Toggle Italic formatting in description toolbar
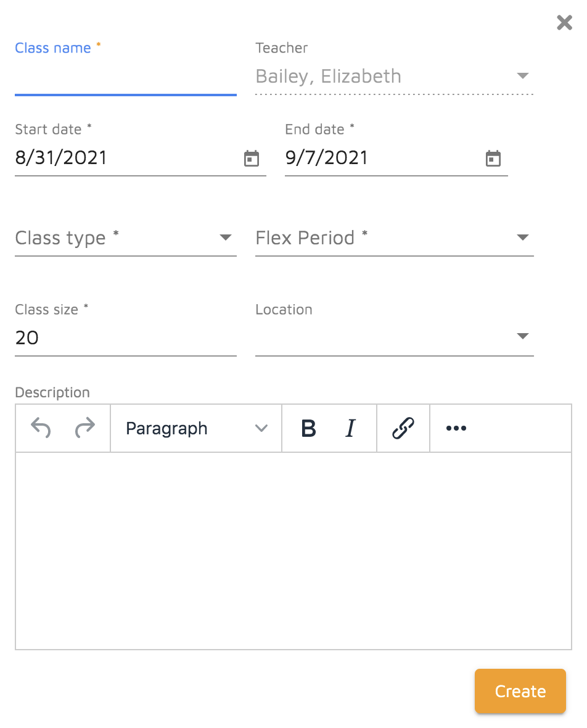587x728 pixels. (x=350, y=428)
